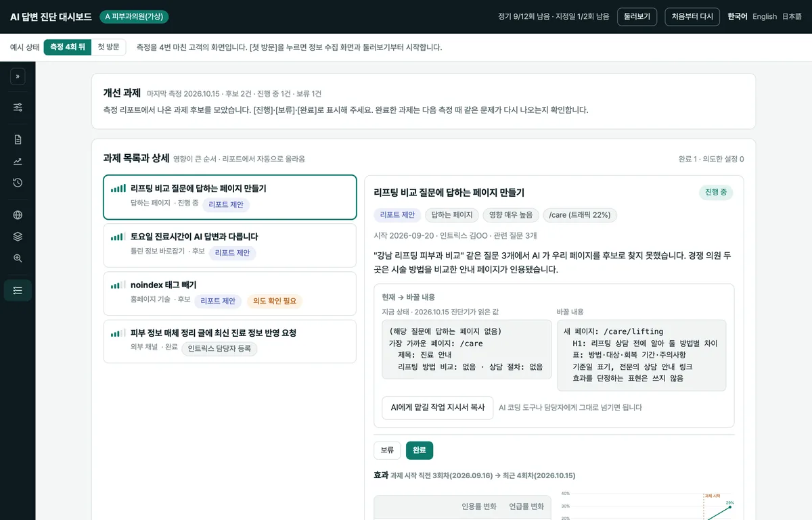Mark the task as '보류'

[387, 450]
